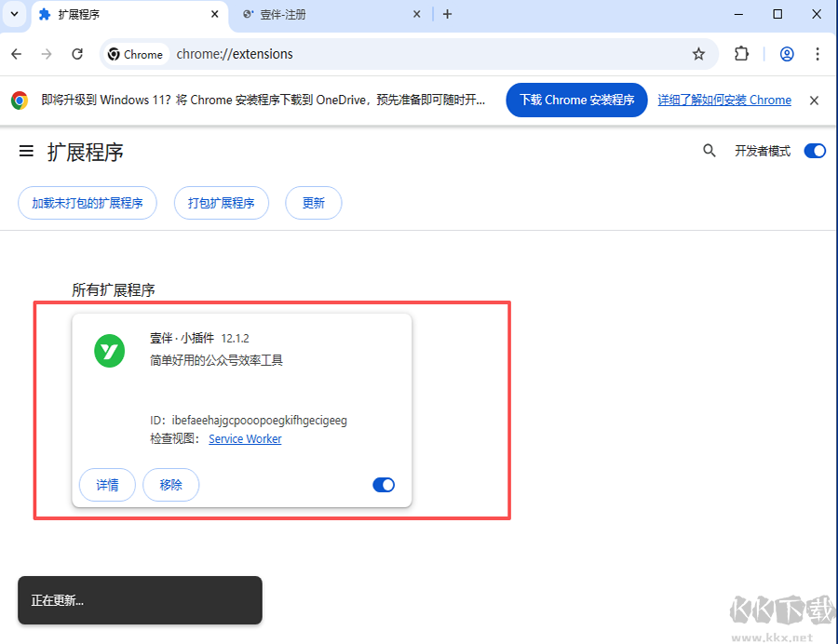
Task: Click 打包扩展程序 button
Action: 222,203
